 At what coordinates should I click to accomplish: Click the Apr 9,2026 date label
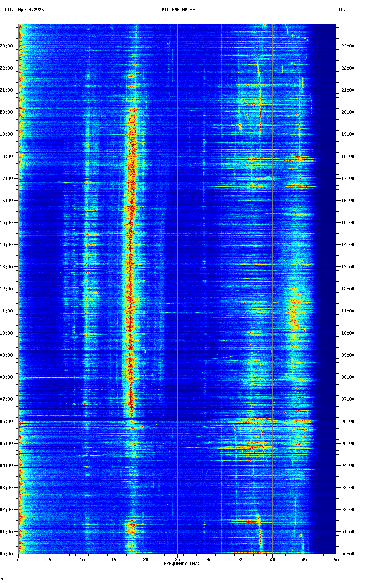click(31, 10)
